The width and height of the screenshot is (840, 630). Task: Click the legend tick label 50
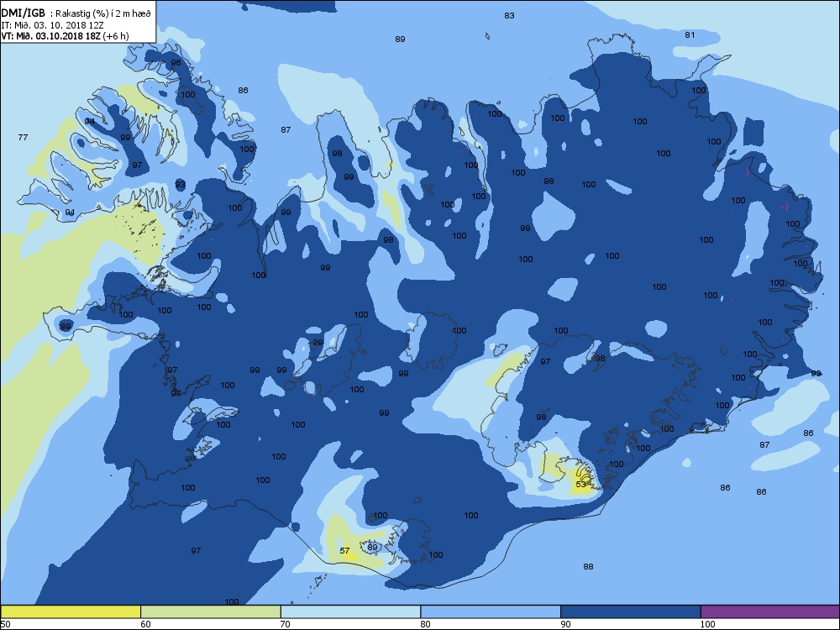(5, 624)
